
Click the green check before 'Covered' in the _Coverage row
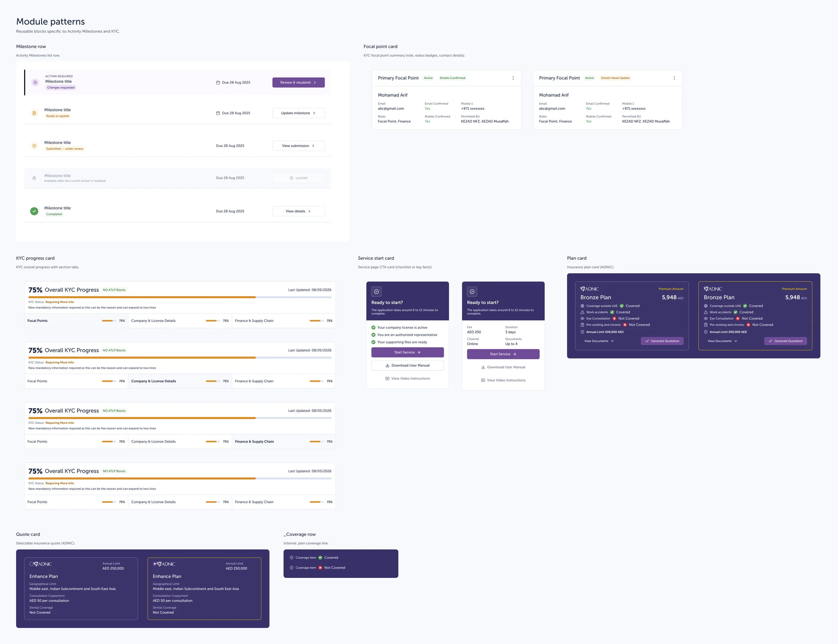click(x=321, y=558)
